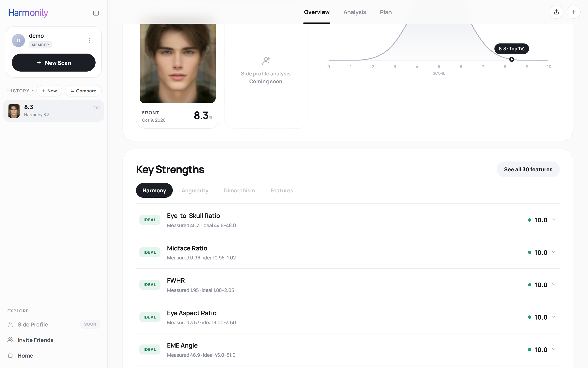
Task: Click the IDEAL badge for FWHR
Action: (x=150, y=285)
